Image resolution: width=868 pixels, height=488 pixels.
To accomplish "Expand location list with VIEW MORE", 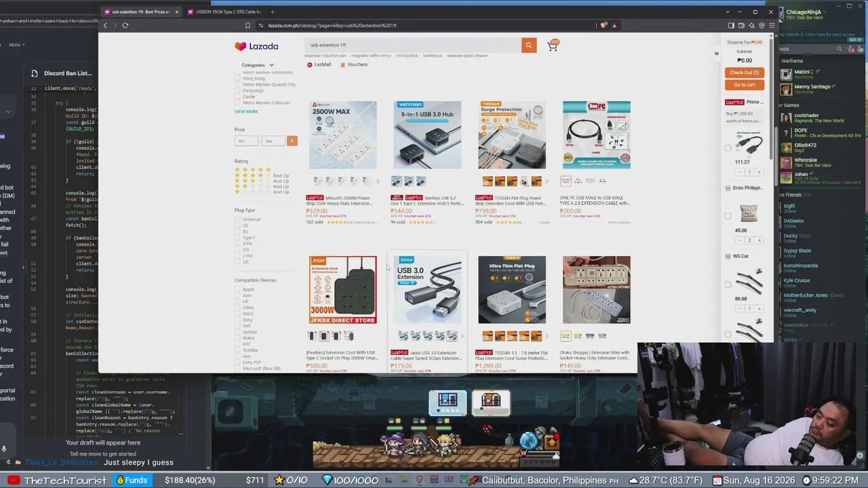I will [x=246, y=112].
